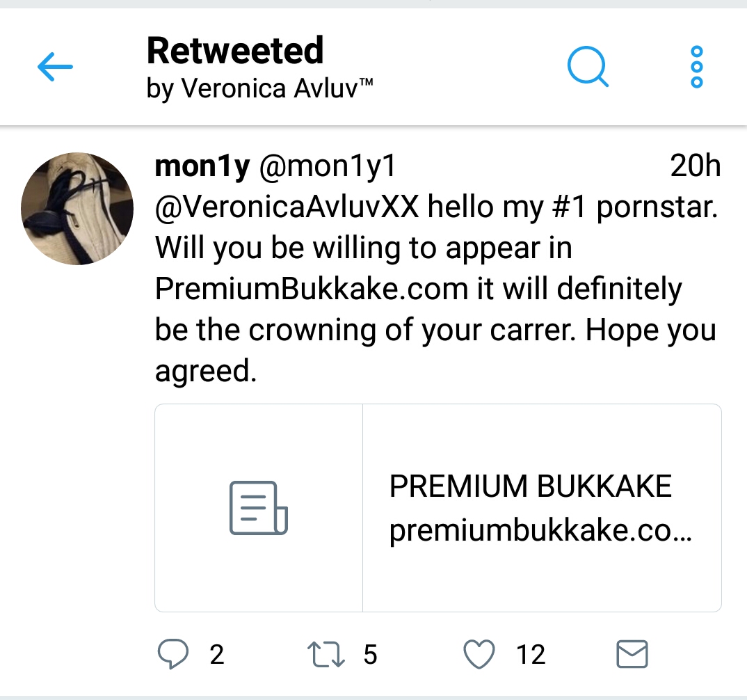This screenshot has height=700, width=747.
Task: Open the link card's uppercase title
Action: [x=530, y=487]
